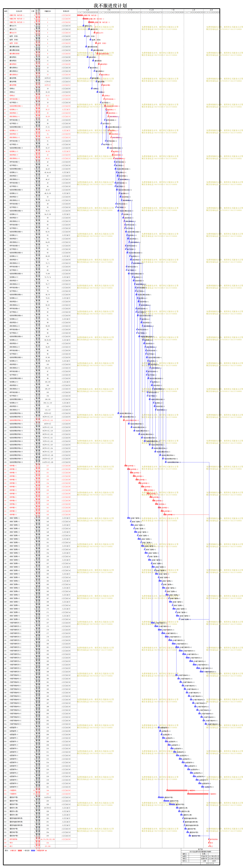The height and width of the screenshot is (868, 243).
Task: Click the chart title 我不服进度计划
Action: coord(110,5)
